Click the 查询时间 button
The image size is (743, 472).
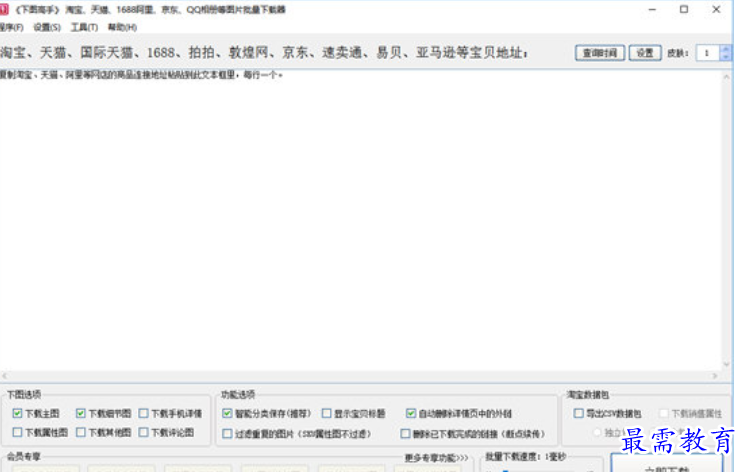(x=600, y=53)
